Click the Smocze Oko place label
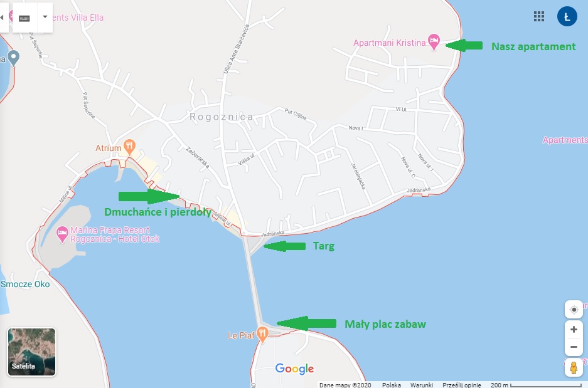588x388 pixels. pyautogui.click(x=25, y=284)
